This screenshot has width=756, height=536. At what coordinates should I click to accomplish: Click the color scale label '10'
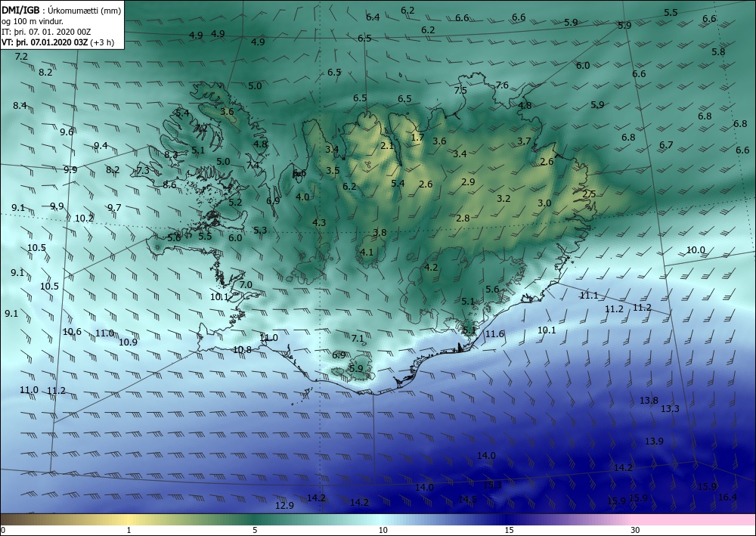[383, 530]
